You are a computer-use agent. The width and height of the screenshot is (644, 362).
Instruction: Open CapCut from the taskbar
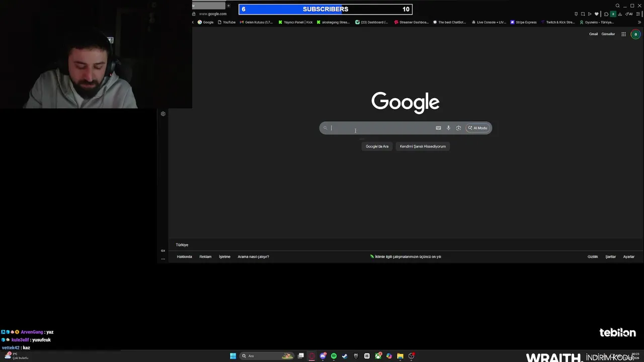point(367,356)
